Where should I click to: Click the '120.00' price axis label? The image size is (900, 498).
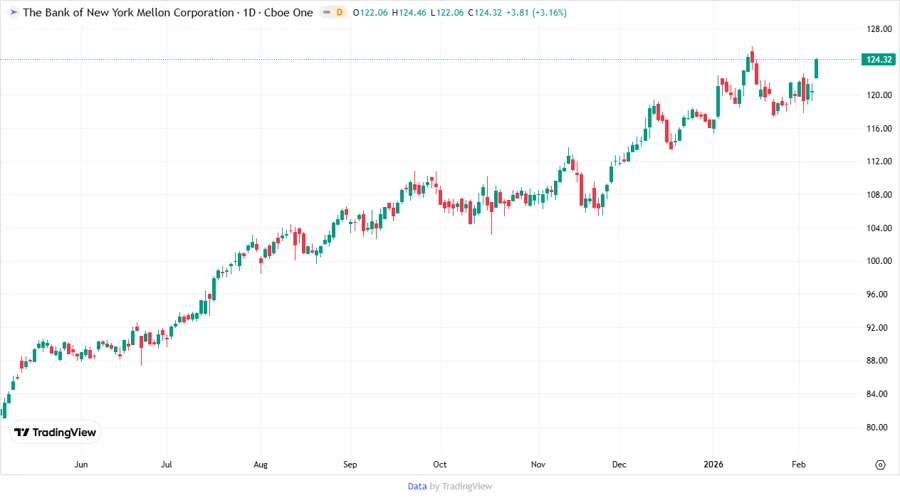(879, 95)
